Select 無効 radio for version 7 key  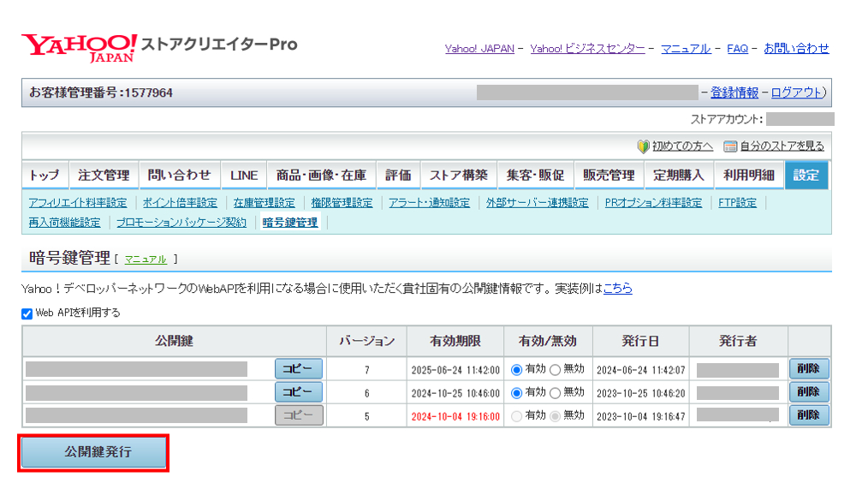[x=556, y=370]
